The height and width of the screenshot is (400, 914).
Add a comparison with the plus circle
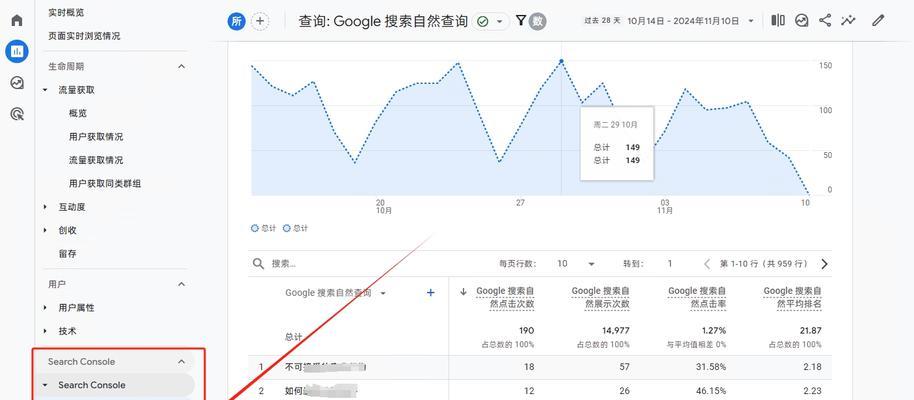coord(260,22)
